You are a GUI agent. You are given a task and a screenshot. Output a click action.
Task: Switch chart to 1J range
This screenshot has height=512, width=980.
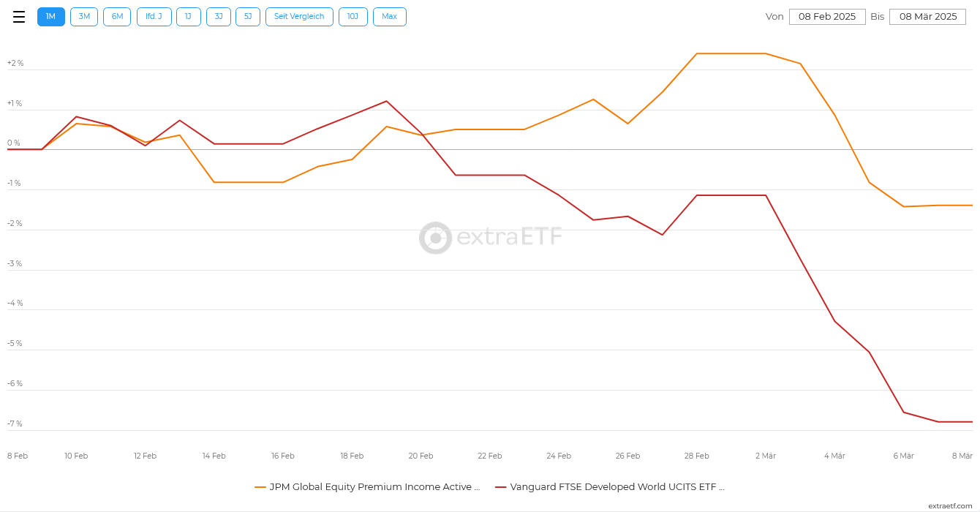point(188,17)
